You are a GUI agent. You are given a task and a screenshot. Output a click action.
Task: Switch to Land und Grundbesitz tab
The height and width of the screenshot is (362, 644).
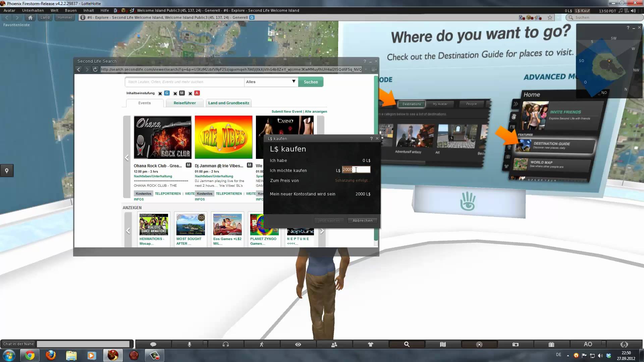pyautogui.click(x=228, y=103)
